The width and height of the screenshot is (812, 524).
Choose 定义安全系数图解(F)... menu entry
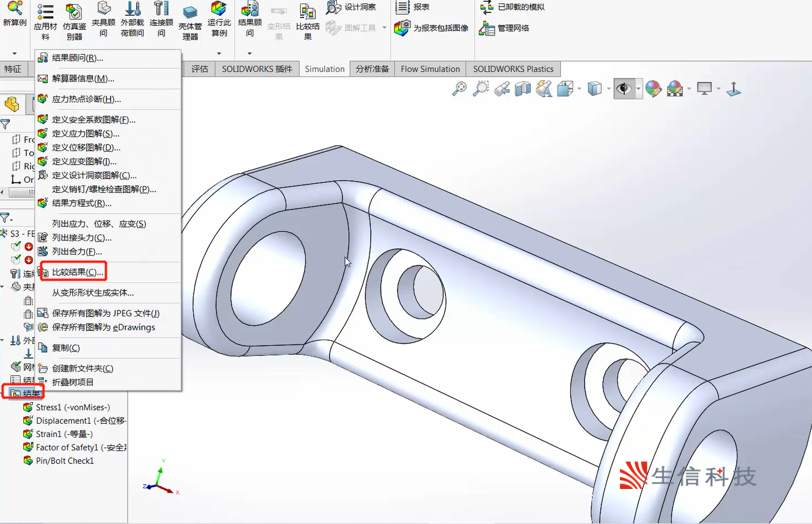click(108, 120)
